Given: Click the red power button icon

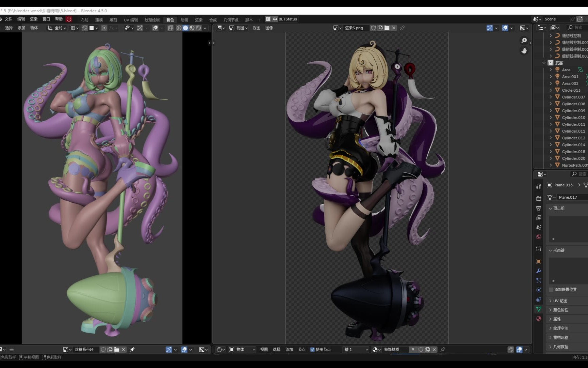Looking at the screenshot, I should point(69,19).
